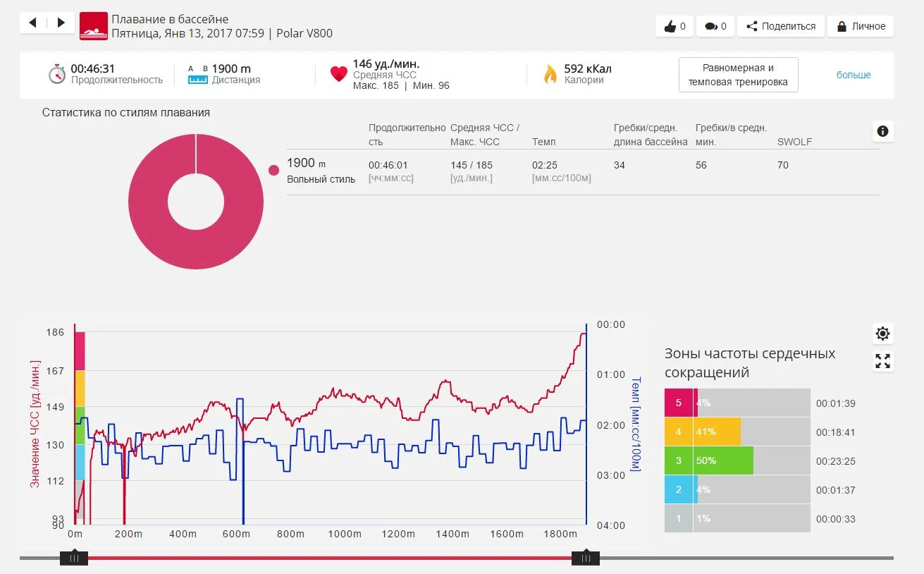The image size is (924, 574).
Task: Click the Поделиться share button
Action: 780,26
